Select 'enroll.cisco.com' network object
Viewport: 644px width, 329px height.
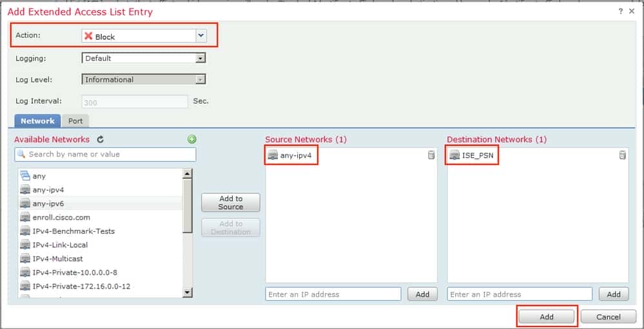tap(101, 218)
